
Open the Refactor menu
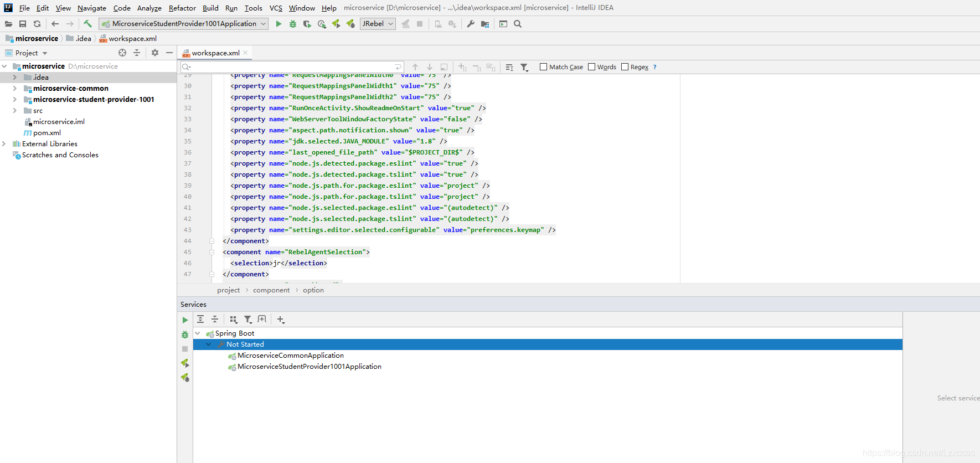tap(182, 8)
